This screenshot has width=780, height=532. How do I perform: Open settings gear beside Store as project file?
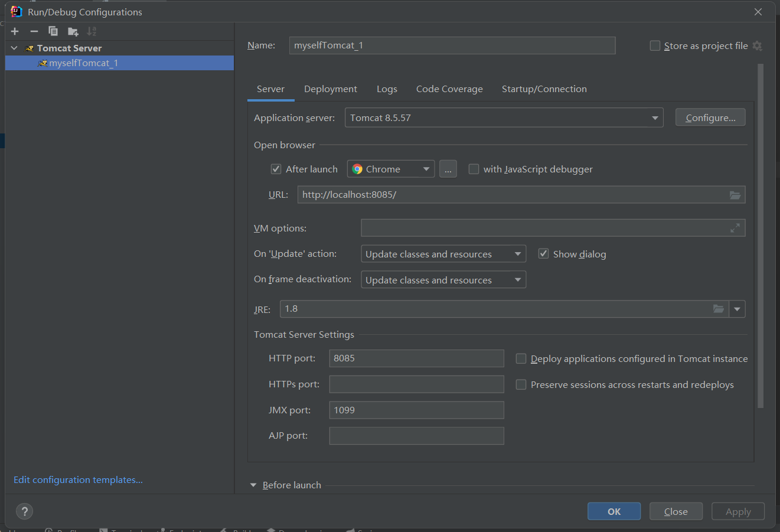[x=758, y=46]
